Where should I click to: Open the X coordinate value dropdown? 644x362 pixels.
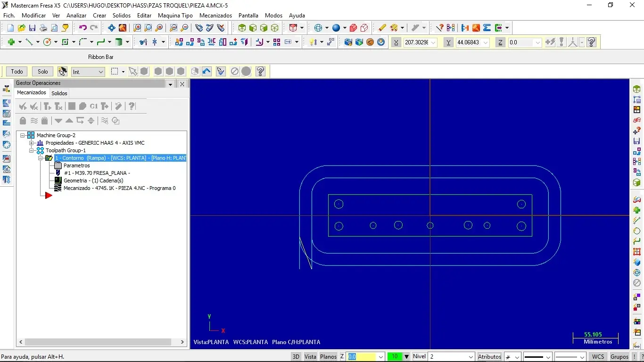433,42
